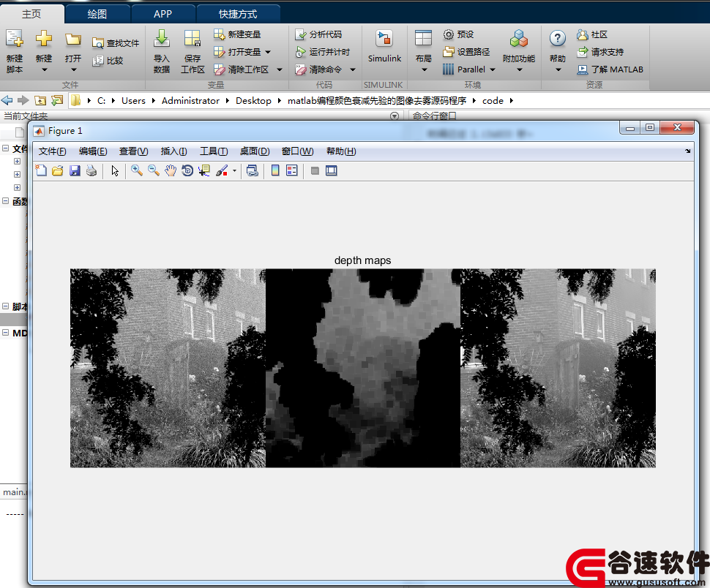Click Insert Legend icon
This screenshot has height=588, width=710.
click(292, 170)
